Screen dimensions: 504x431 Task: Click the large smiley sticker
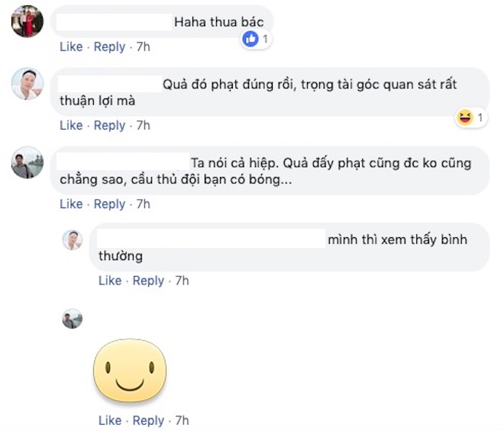[x=130, y=371]
